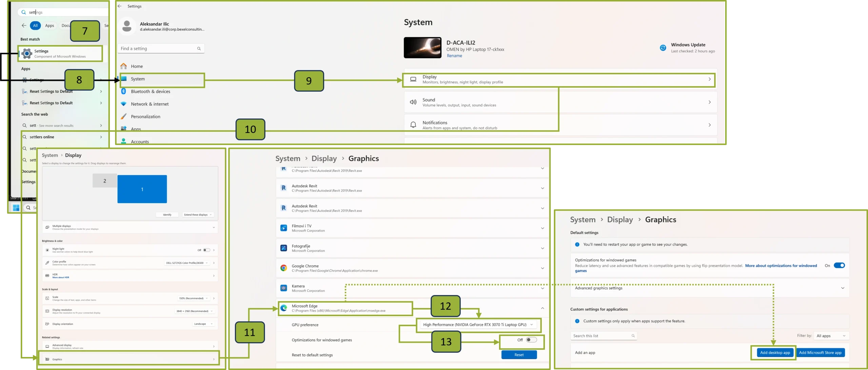Click the back arrow beside the All filter
Viewport: 868px width, 370px height.
click(x=24, y=25)
